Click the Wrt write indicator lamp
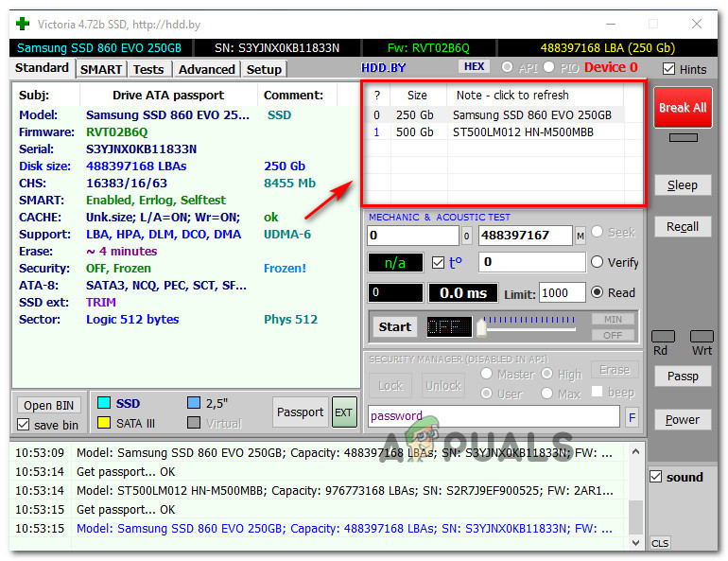Viewport: 728px width, 561px height. 702,336
